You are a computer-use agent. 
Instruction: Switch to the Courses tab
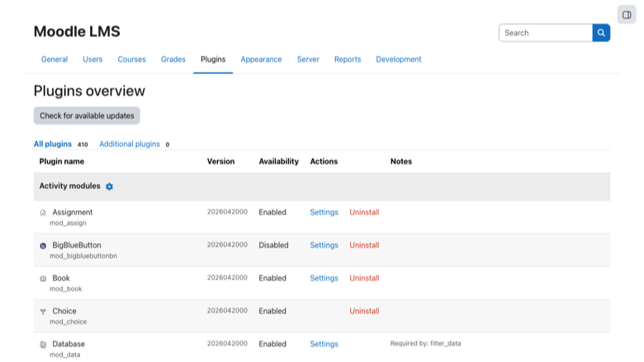pyautogui.click(x=131, y=59)
